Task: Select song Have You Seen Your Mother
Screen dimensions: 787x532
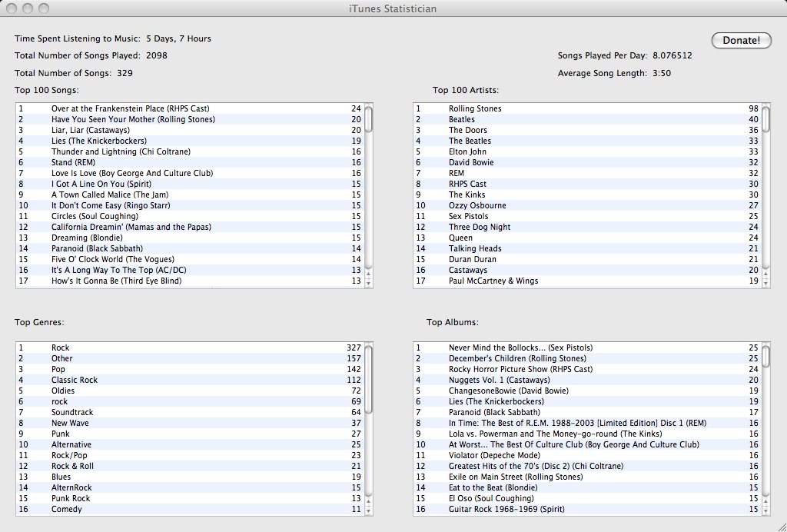Action: click(x=191, y=119)
